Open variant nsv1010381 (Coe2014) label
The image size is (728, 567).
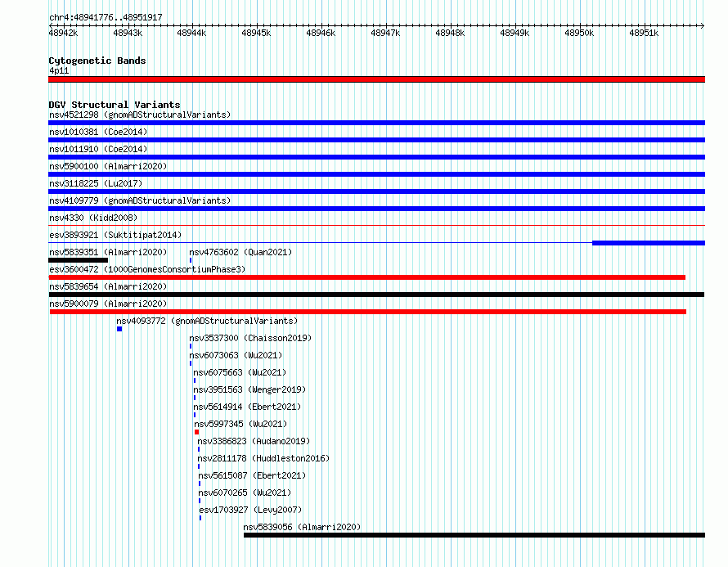click(98, 132)
